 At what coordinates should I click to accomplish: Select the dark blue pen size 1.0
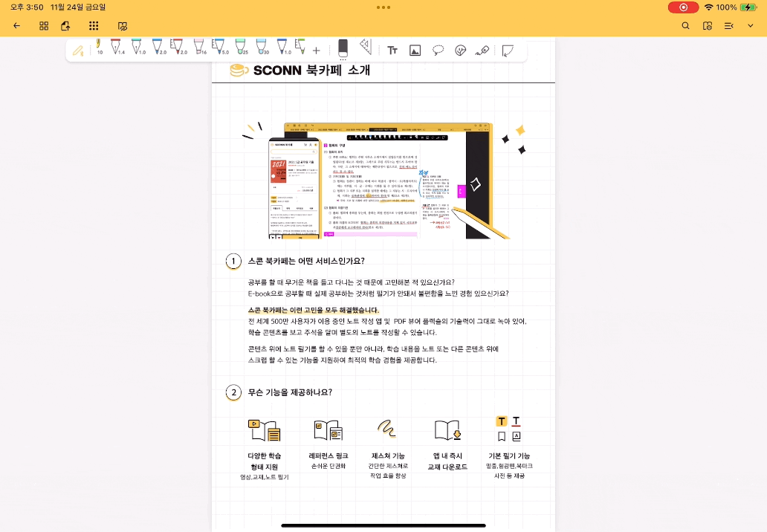pyautogui.click(x=283, y=47)
